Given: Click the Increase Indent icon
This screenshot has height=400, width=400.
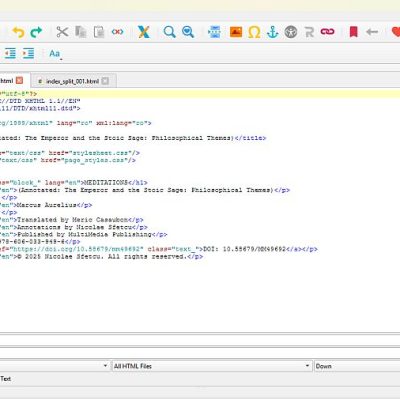Looking at the screenshot, I should tap(28, 53).
